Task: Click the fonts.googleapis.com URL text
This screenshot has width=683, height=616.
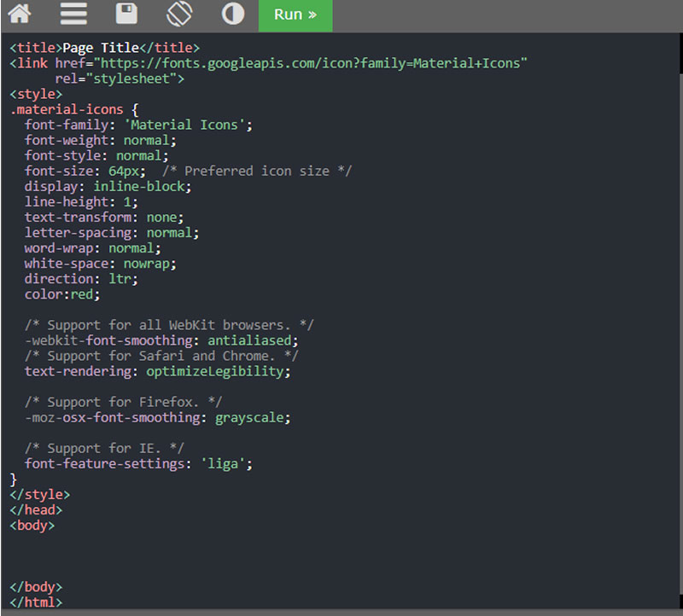Action: 311,63
